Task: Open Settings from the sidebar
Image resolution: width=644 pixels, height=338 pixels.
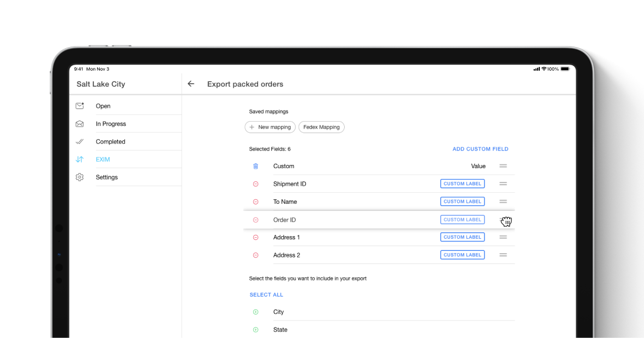Action: [106, 177]
